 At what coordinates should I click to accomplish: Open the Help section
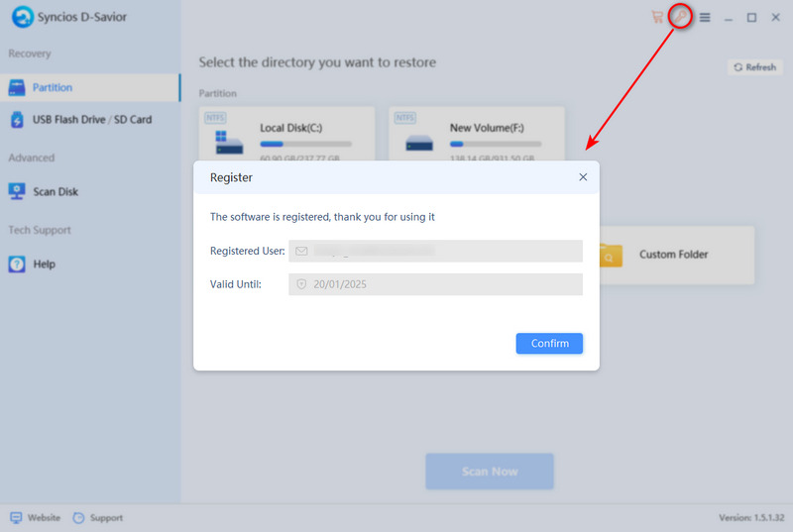[44, 265]
